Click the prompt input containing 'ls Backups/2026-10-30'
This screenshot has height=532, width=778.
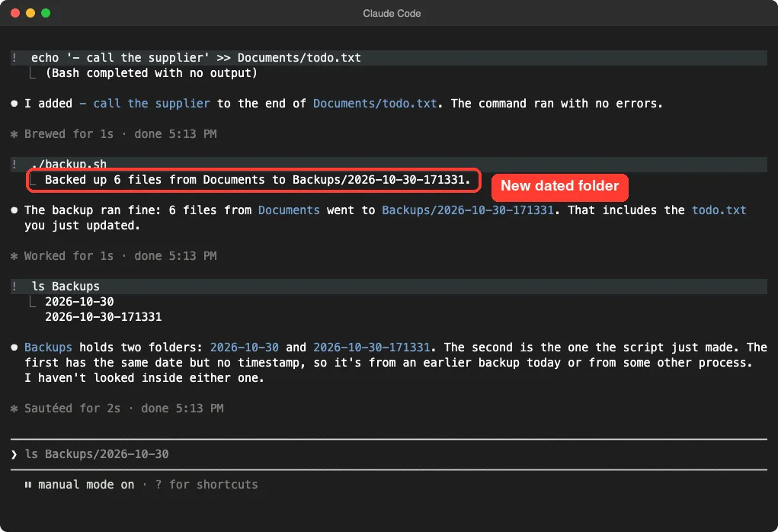[389, 454]
